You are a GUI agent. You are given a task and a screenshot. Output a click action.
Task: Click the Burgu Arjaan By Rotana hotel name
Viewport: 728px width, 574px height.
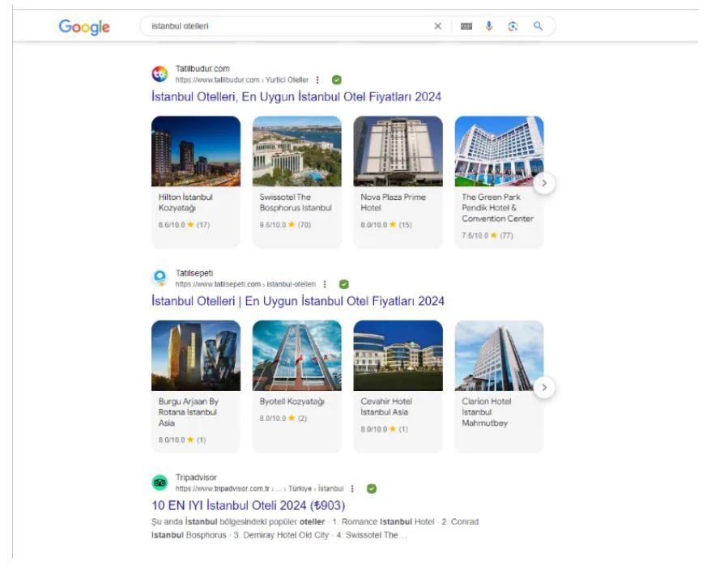point(189,412)
